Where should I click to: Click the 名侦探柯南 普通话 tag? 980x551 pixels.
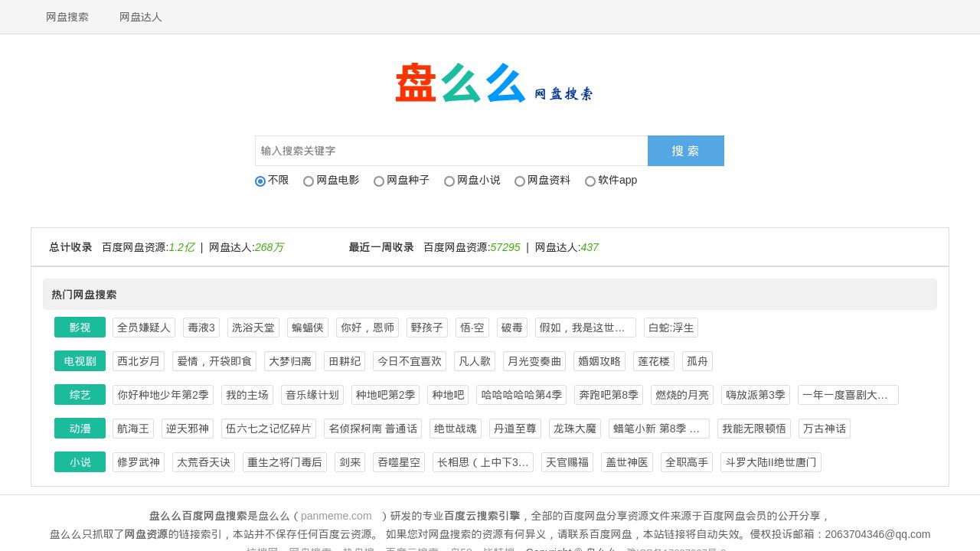pos(373,429)
